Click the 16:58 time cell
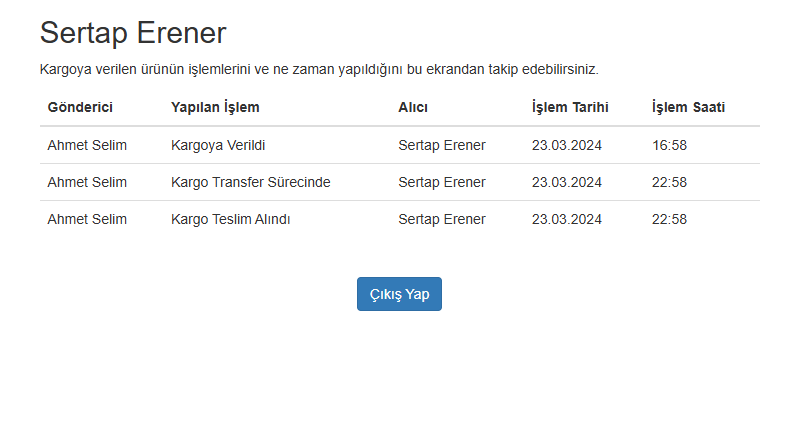The width and height of the screenshot is (806, 445). 669,145
